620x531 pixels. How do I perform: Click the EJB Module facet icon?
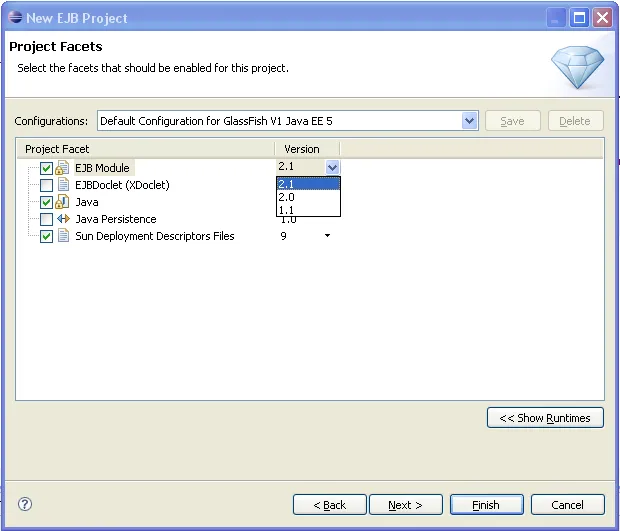[62, 168]
